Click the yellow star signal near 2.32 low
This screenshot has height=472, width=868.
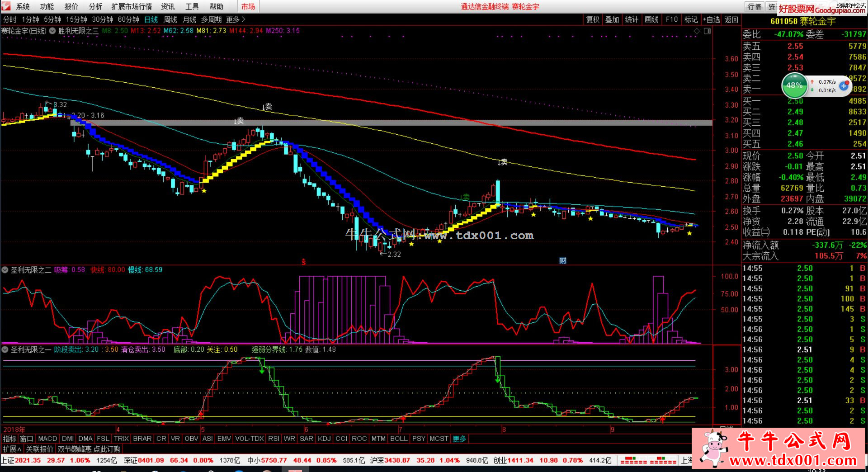click(411, 244)
